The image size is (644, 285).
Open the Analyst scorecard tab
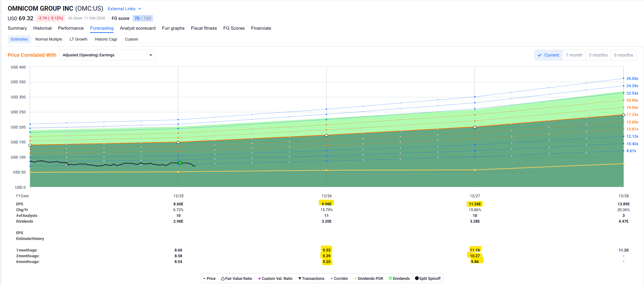click(138, 28)
